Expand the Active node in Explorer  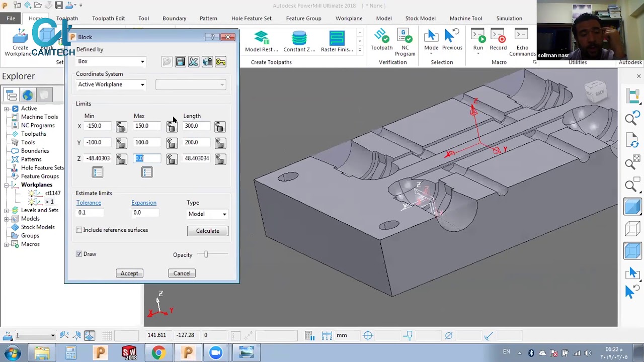(x=6, y=109)
